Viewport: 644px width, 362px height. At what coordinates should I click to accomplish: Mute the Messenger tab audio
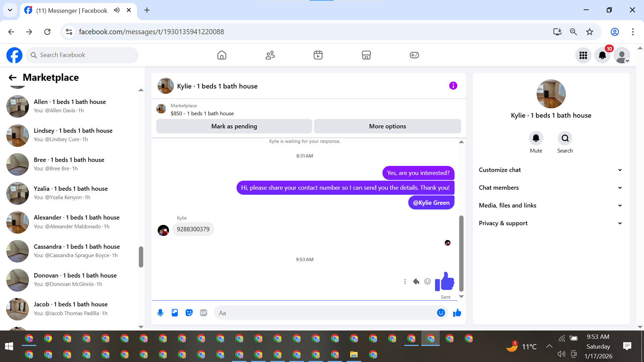click(x=116, y=10)
